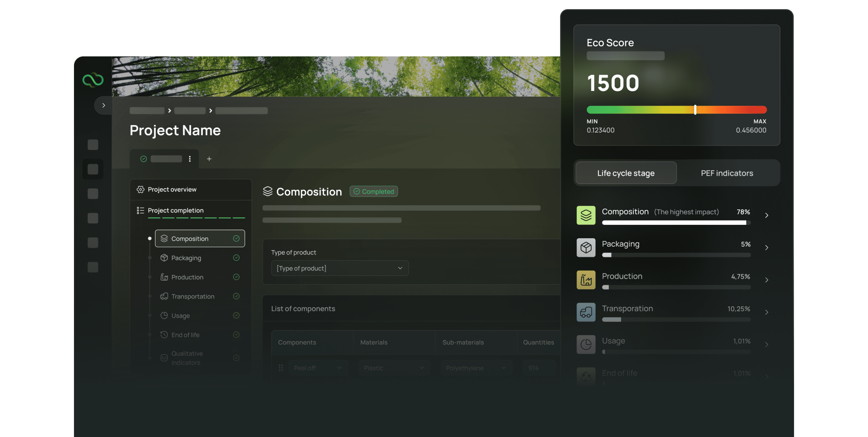Open the three-dot menu on the project tab

pos(190,159)
